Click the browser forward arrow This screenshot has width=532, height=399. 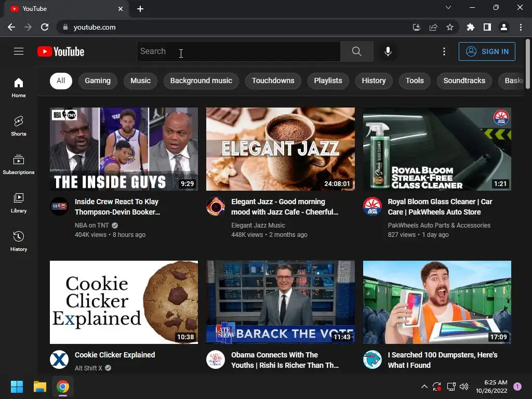(x=28, y=27)
